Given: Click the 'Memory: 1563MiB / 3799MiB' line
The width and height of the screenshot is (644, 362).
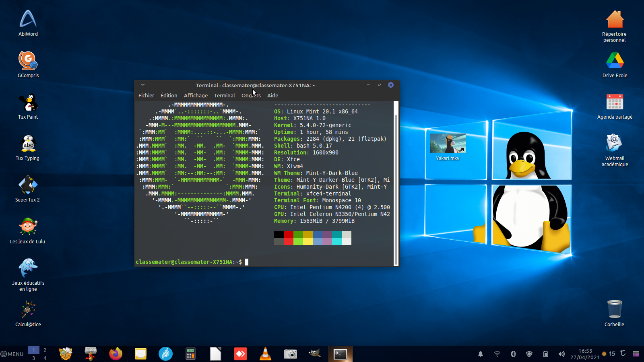Looking at the screenshot, I should click(314, 221).
